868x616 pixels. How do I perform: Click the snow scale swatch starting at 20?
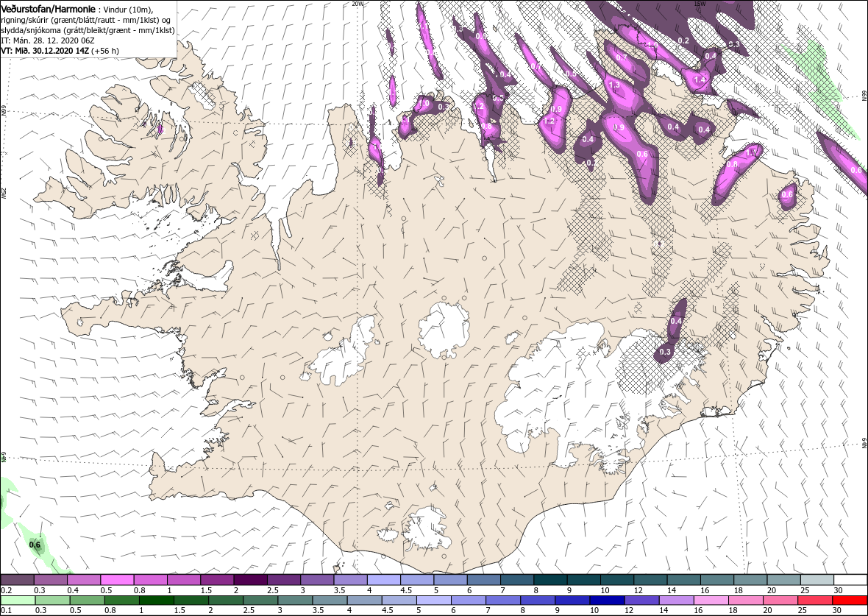click(x=783, y=580)
